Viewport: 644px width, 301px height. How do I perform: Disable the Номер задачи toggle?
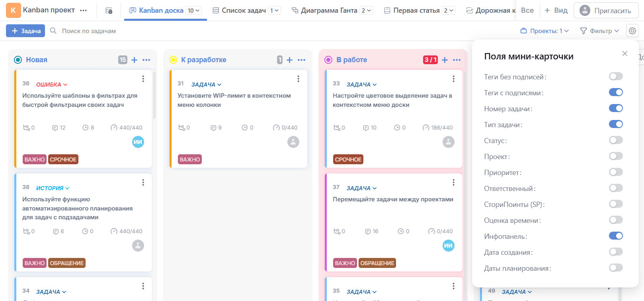pyautogui.click(x=615, y=108)
